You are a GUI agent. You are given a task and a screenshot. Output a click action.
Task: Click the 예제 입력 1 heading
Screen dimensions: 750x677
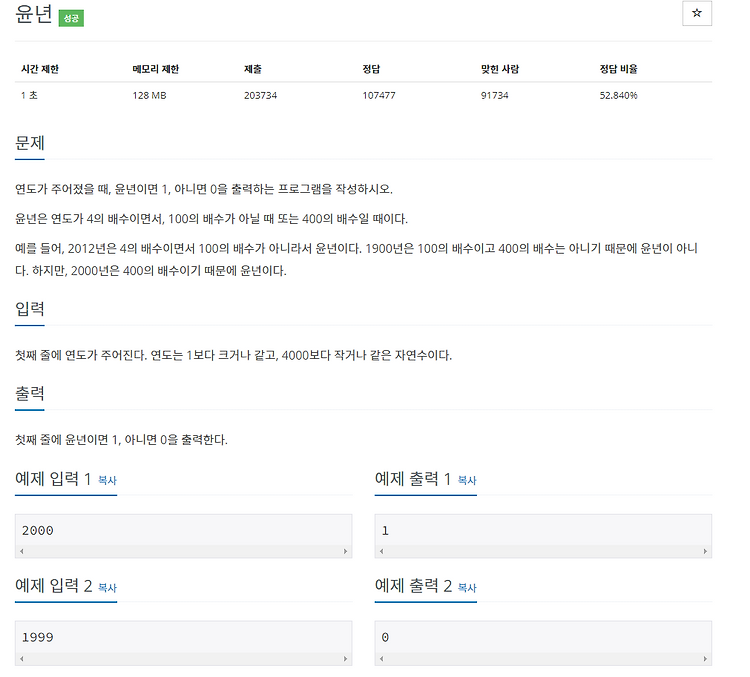53,478
